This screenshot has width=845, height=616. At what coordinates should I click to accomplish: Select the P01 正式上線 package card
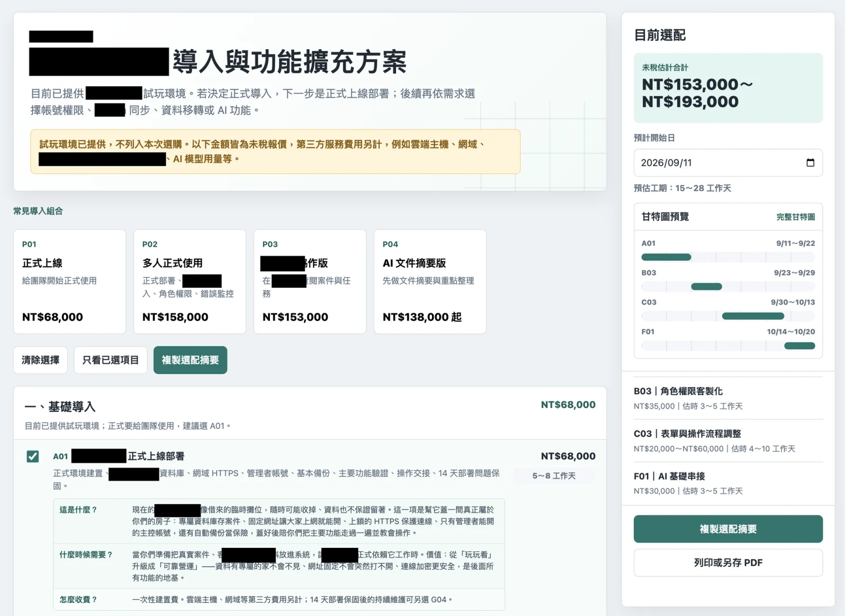coord(70,282)
